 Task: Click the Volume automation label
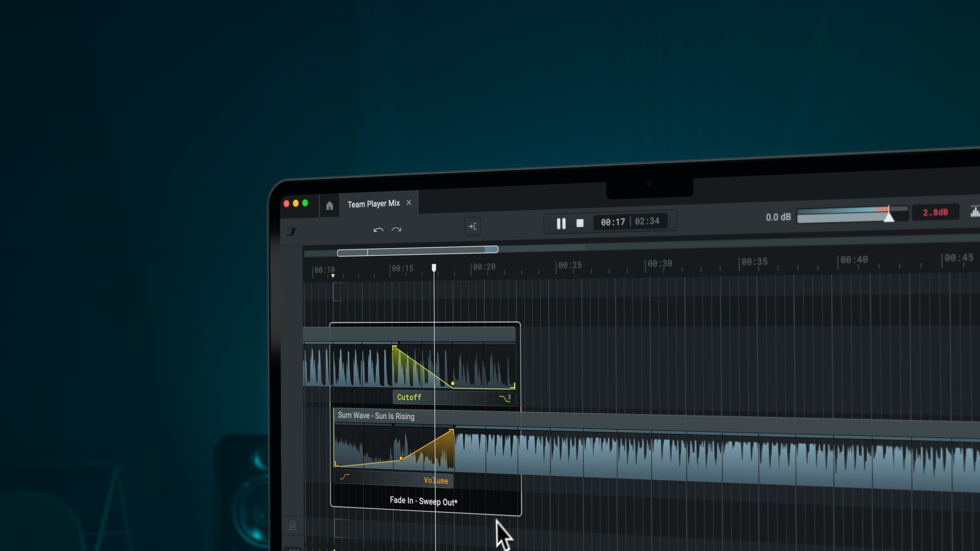click(436, 481)
